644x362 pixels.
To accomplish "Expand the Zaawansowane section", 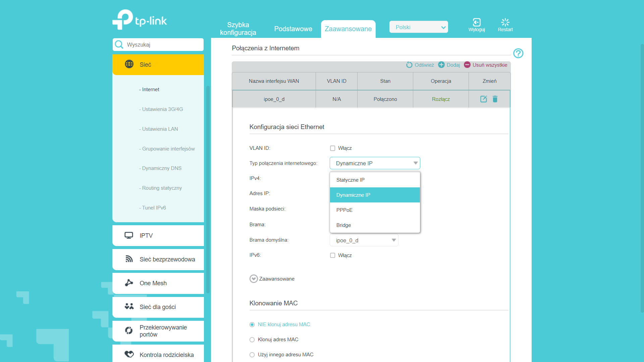I will (272, 279).
